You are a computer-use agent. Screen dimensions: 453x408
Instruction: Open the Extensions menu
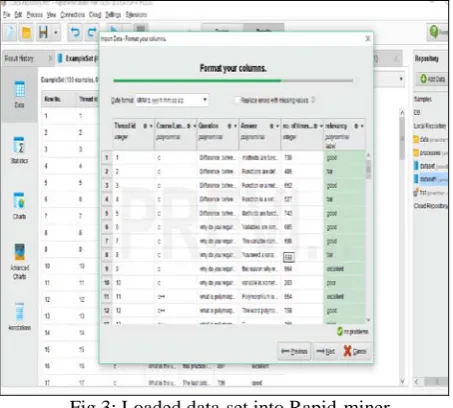pos(136,15)
